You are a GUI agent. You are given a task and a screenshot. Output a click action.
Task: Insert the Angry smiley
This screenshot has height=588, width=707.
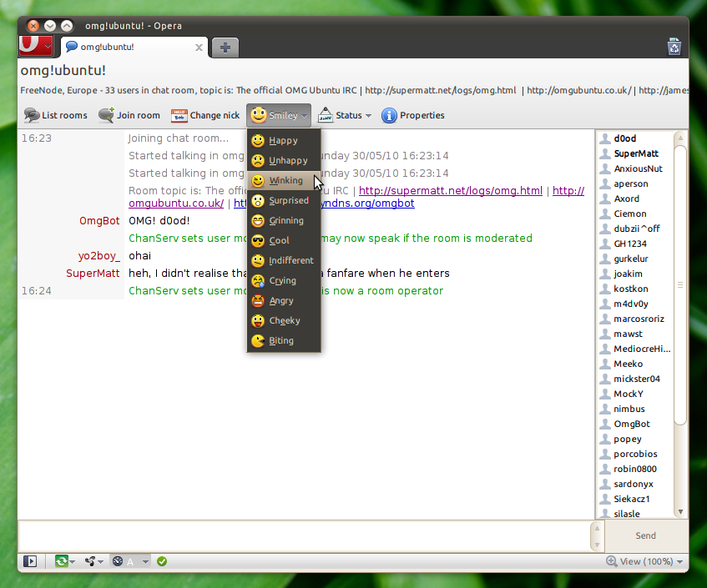click(284, 300)
